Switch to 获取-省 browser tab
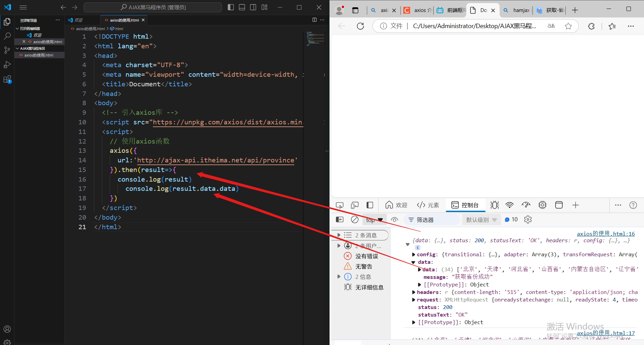The image size is (644, 345). coord(550,10)
